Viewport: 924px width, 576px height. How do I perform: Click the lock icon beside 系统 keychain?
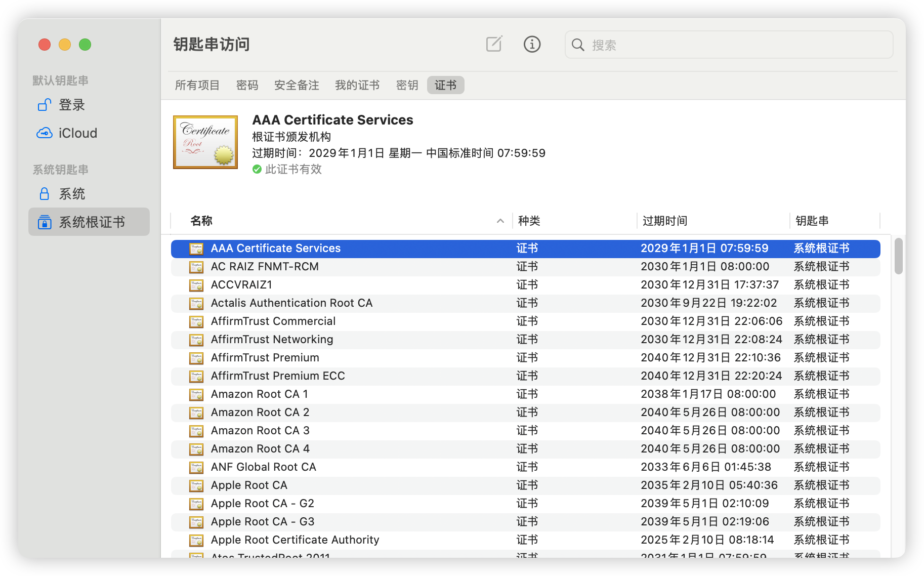pyautogui.click(x=45, y=194)
